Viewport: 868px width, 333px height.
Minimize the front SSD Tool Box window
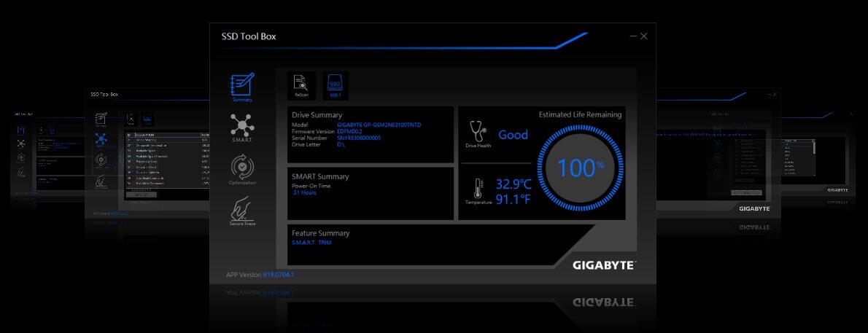pyautogui.click(x=633, y=36)
